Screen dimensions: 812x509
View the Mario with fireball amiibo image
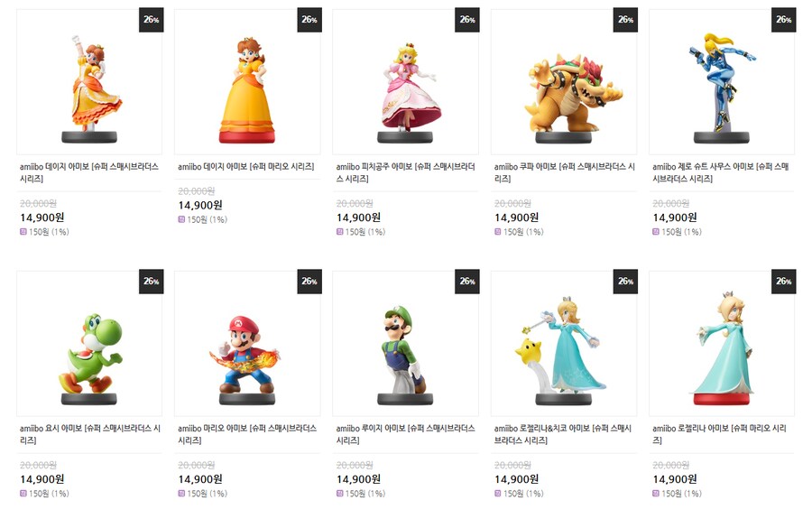pyautogui.click(x=246, y=352)
